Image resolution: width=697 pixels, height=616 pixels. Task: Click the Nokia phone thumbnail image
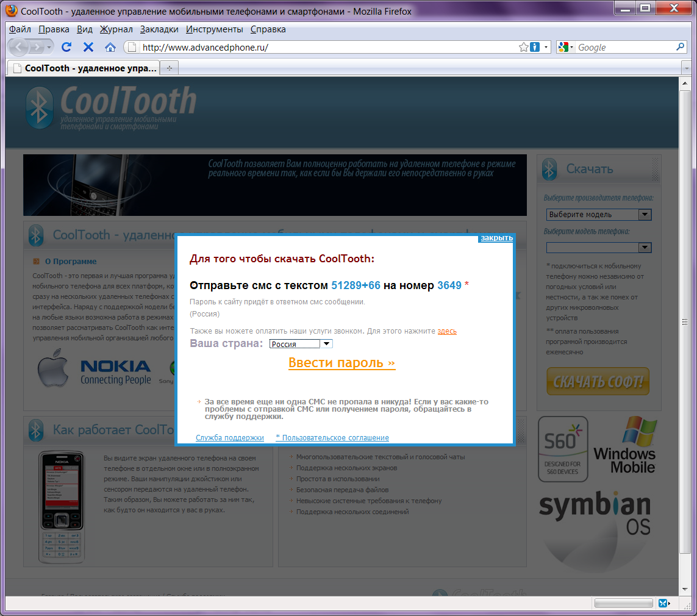coord(62,507)
